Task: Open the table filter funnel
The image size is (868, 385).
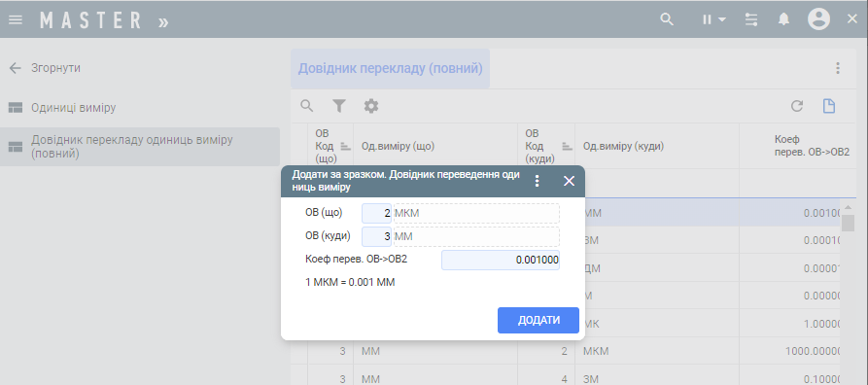Action: click(x=339, y=106)
